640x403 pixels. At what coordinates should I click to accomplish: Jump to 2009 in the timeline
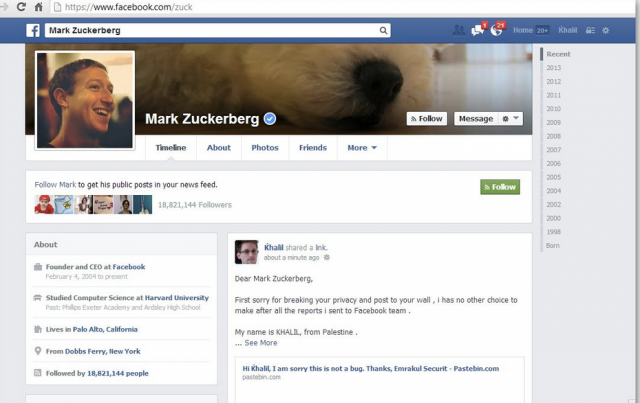click(x=553, y=122)
